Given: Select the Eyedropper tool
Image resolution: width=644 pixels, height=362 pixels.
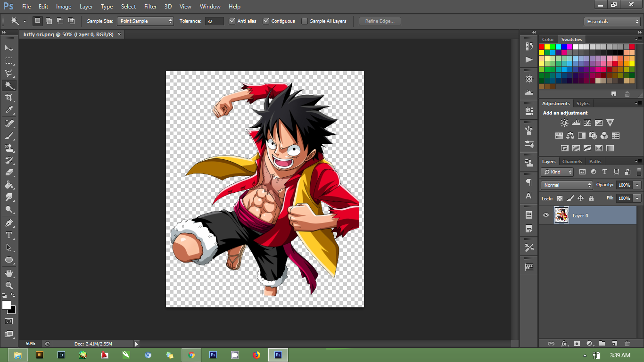Looking at the screenshot, I should tap(9, 110).
